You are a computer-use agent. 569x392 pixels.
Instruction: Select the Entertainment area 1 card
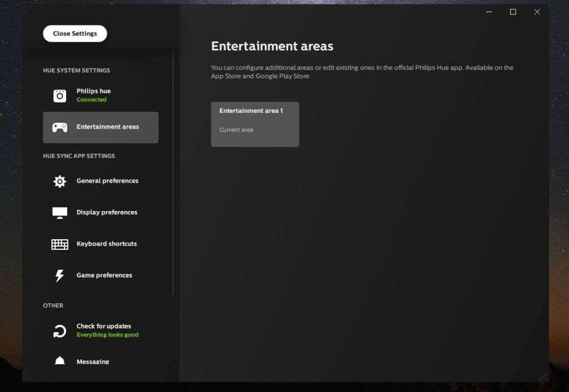[254, 124]
